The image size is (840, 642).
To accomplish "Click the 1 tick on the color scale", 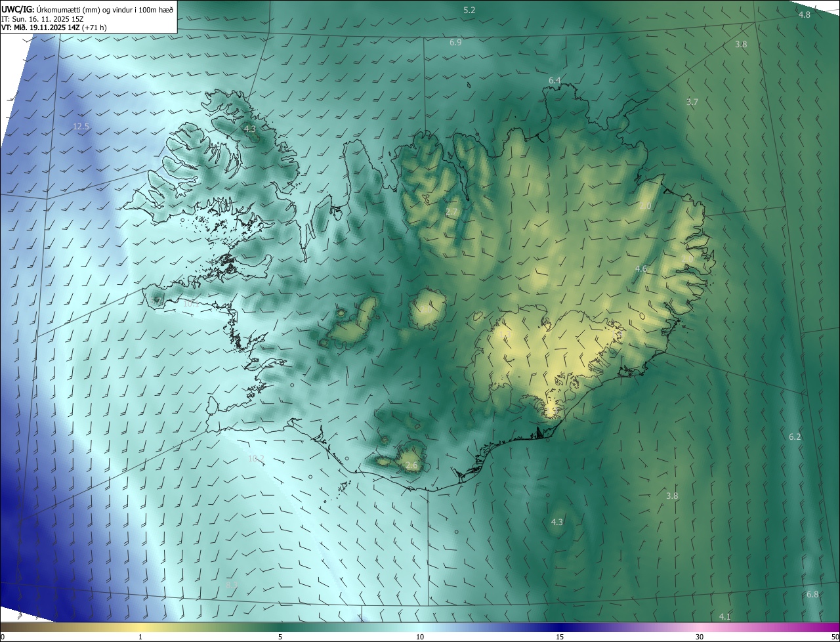I will pos(140,637).
